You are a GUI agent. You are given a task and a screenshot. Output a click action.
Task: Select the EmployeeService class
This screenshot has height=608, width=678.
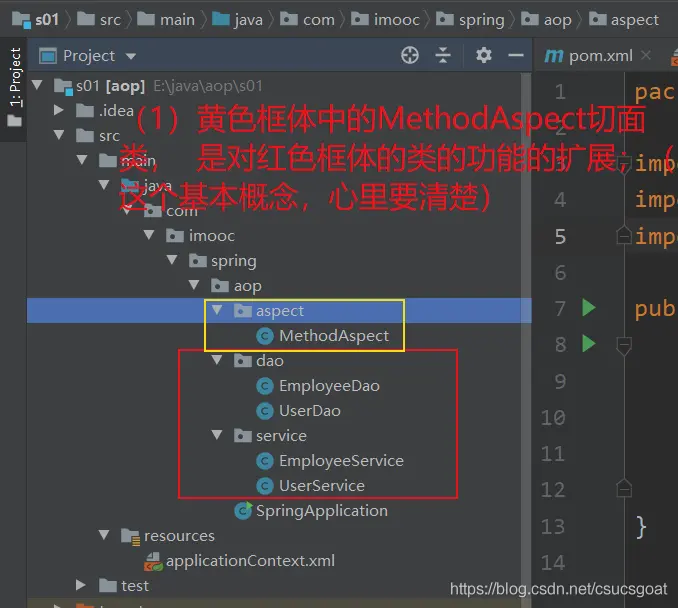point(330,461)
